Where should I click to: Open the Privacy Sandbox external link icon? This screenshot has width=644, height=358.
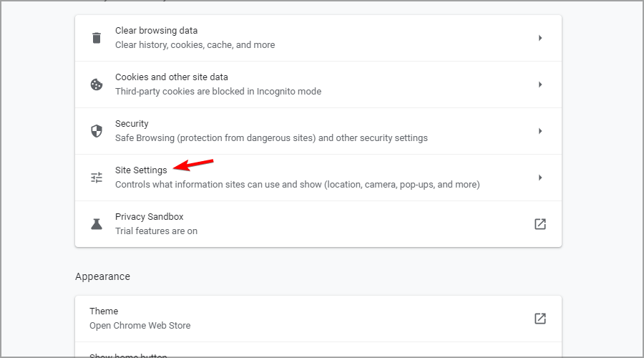(540, 224)
